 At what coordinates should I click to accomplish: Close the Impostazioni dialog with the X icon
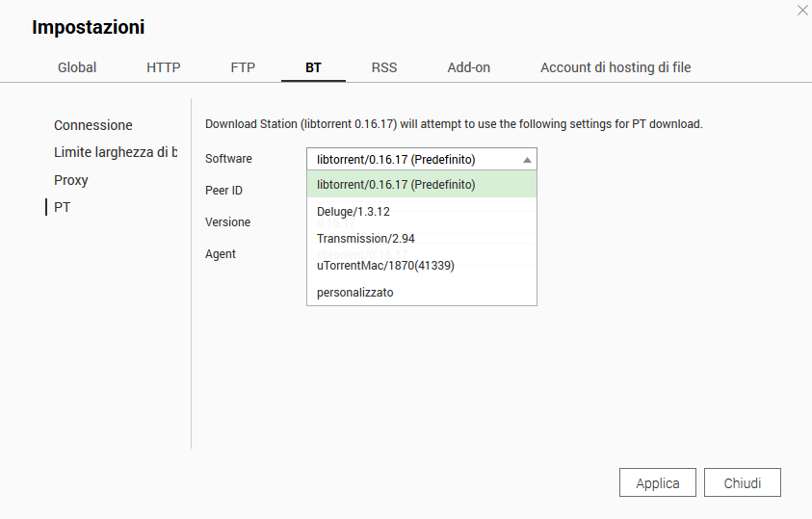tap(802, 11)
